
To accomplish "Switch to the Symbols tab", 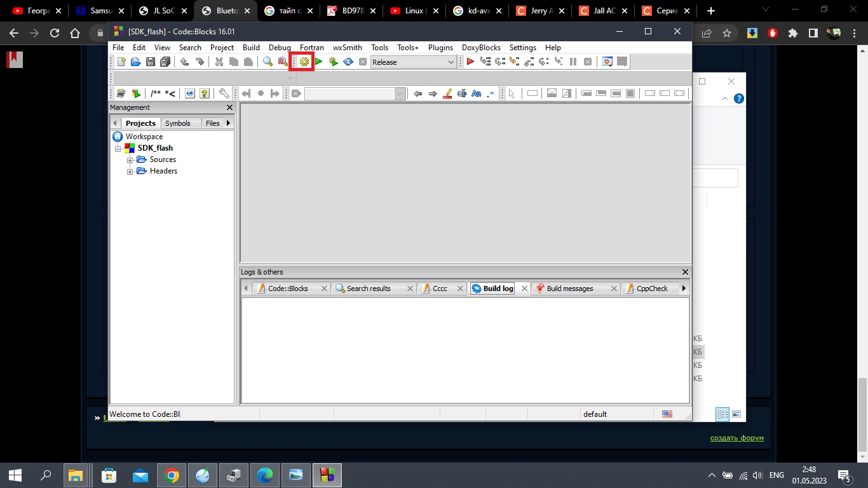I will [178, 123].
